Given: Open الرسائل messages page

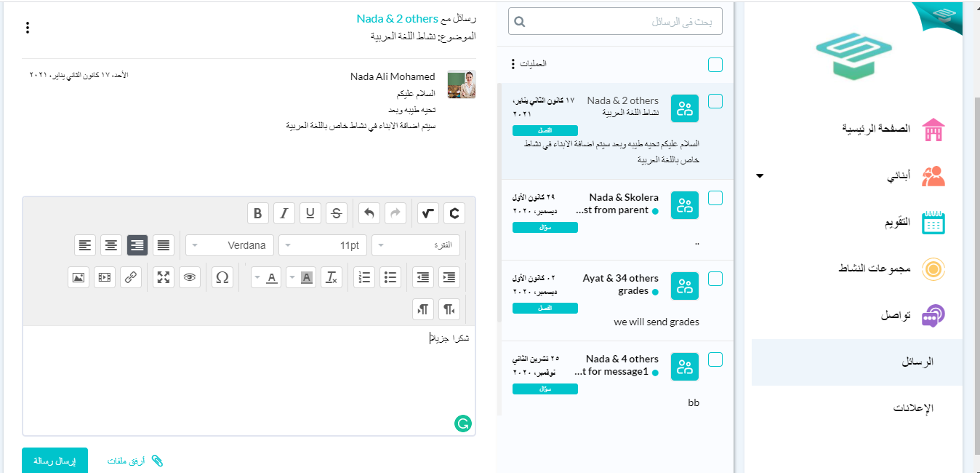Looking at the screenshot, I should pos(856,362).
